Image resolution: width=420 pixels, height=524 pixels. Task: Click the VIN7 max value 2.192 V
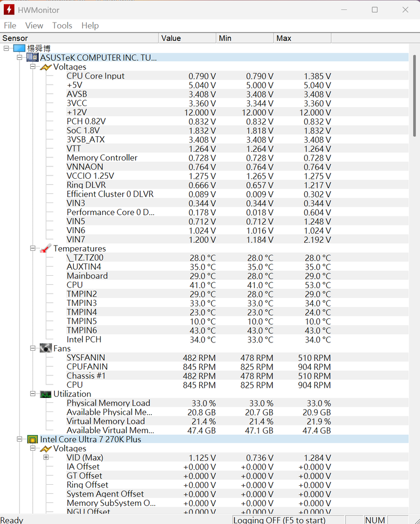pos(317,240)
